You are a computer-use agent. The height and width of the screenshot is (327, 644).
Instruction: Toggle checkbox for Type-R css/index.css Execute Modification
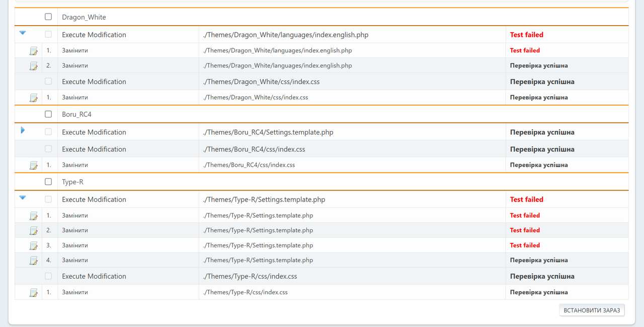(48, 276)
